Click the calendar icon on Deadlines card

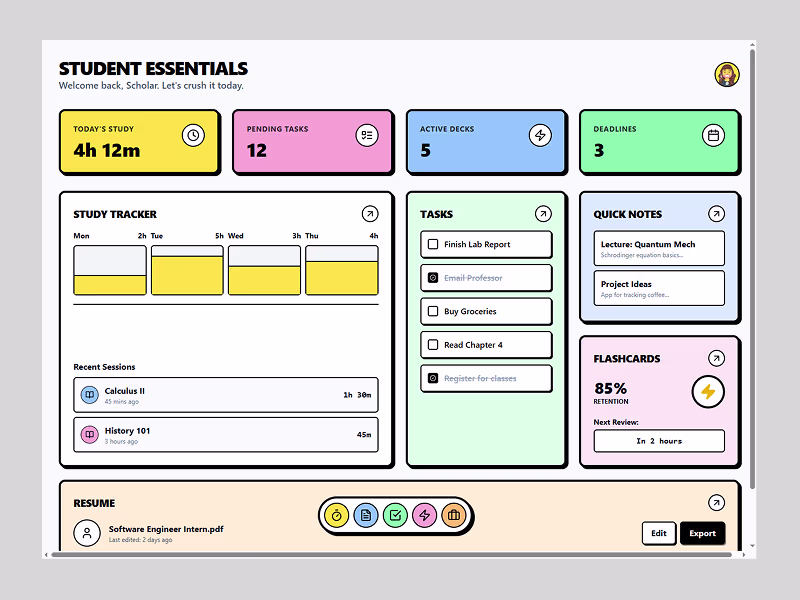coord(713,135)
